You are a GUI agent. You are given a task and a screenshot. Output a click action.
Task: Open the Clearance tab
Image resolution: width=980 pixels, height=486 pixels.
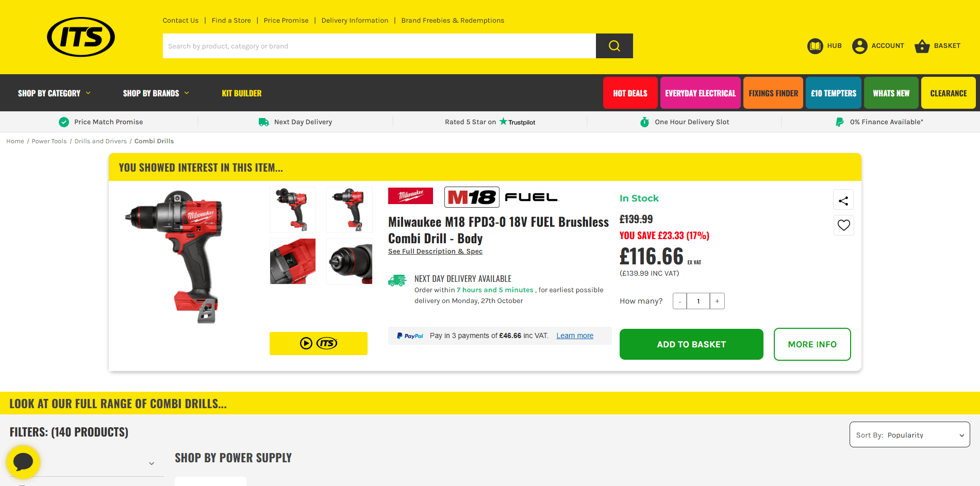tap(948, 93)
